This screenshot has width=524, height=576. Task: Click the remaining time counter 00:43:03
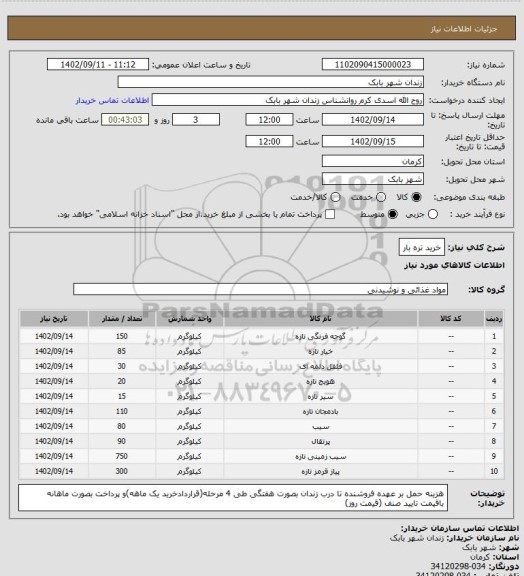point(125,120)
